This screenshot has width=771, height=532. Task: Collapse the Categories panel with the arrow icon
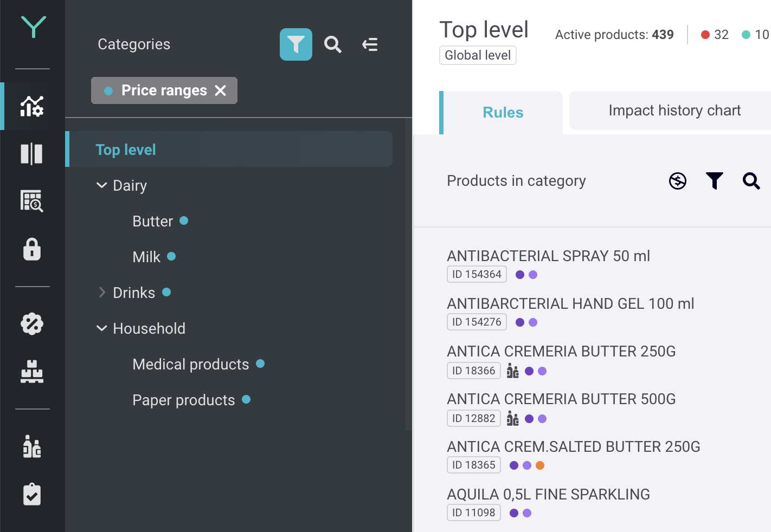point(370,44)
